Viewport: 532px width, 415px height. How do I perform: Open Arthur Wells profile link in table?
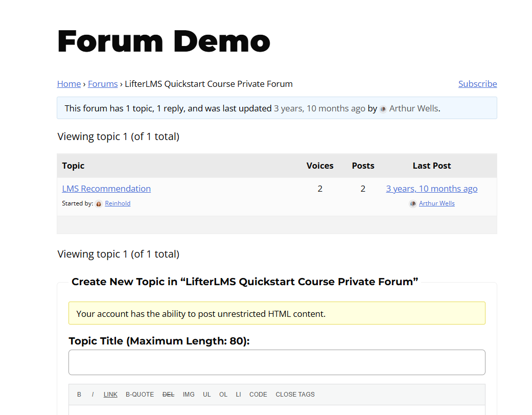coord(436,203)
